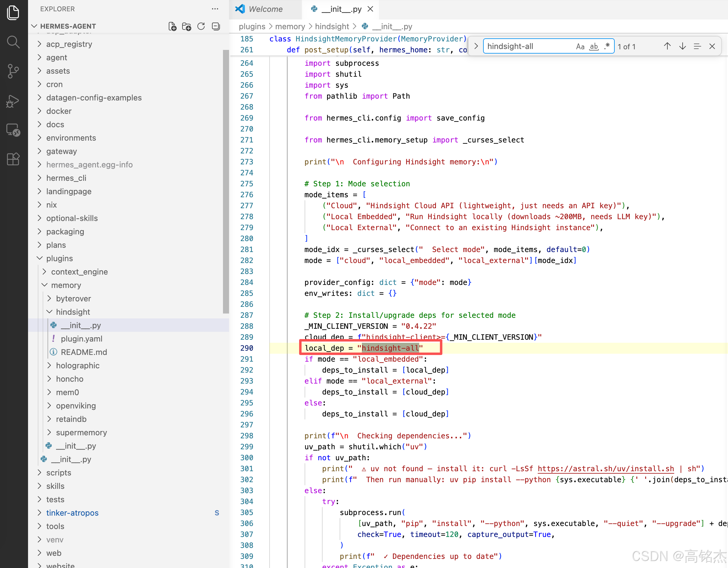This screenshot has width=728, height=568.
Task: Toggle Match Whole Word in find widget
Action: [x=594, y=46]
